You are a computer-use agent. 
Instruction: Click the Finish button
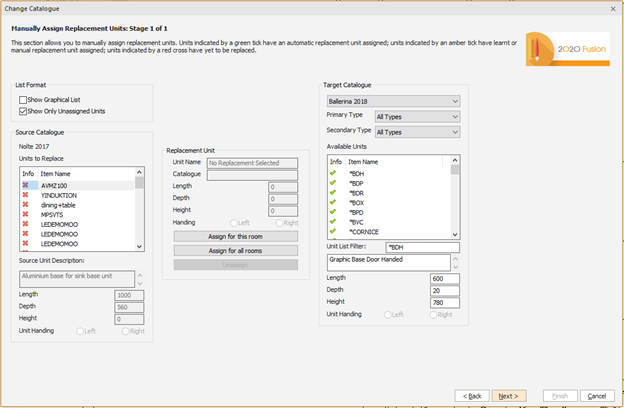560,396
